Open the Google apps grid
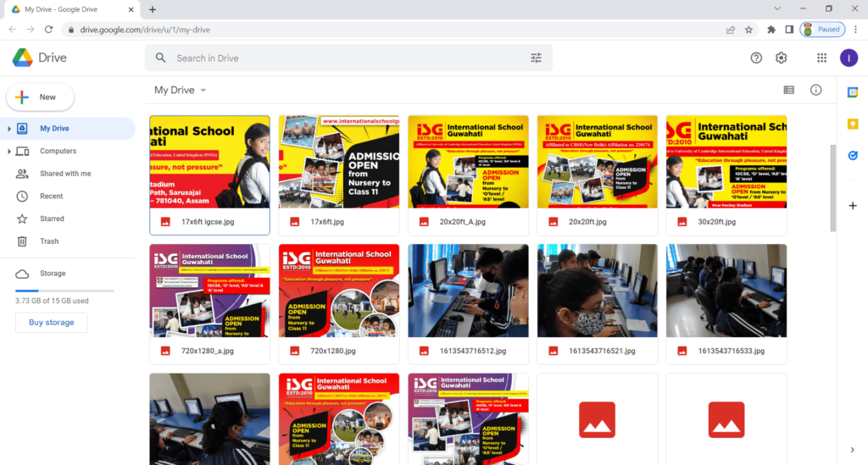Viewport: 868px width, 465px height. coord(821,58)
